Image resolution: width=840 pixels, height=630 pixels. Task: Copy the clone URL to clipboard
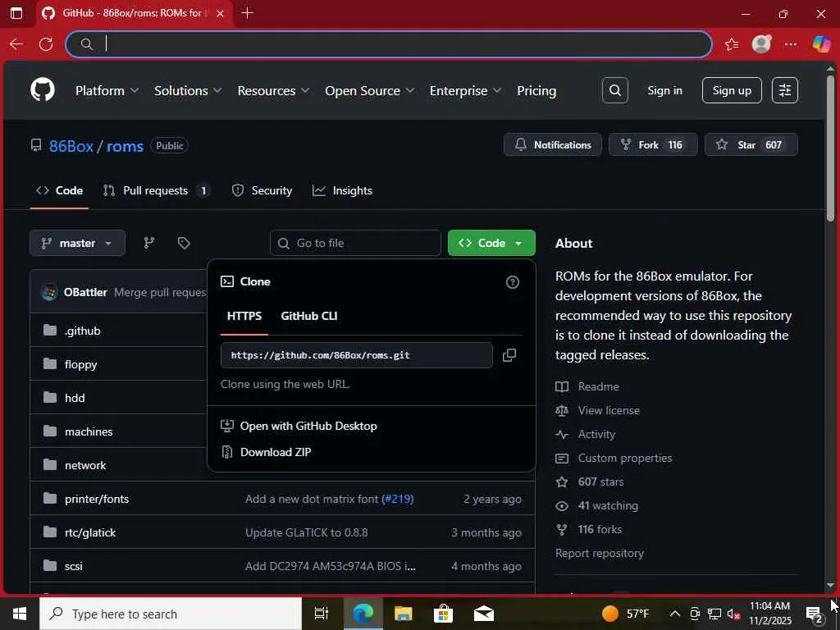(x=509, y=355)
